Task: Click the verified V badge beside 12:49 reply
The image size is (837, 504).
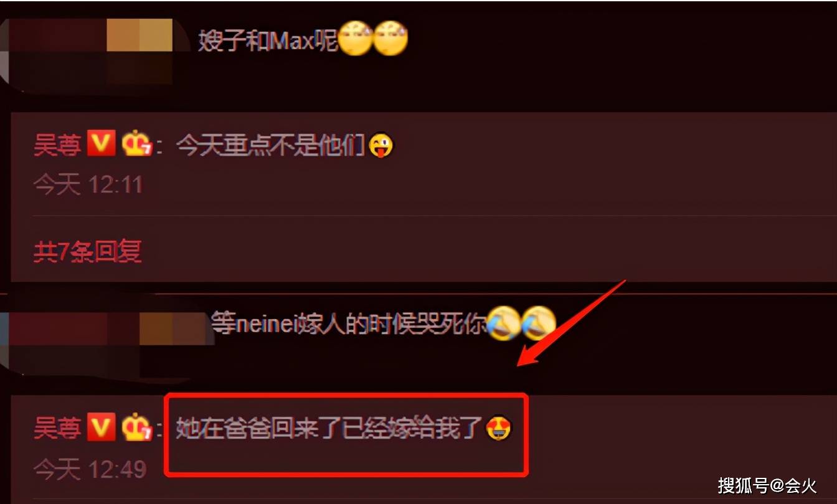Action: pyautogui.click(x=101, y=427)
